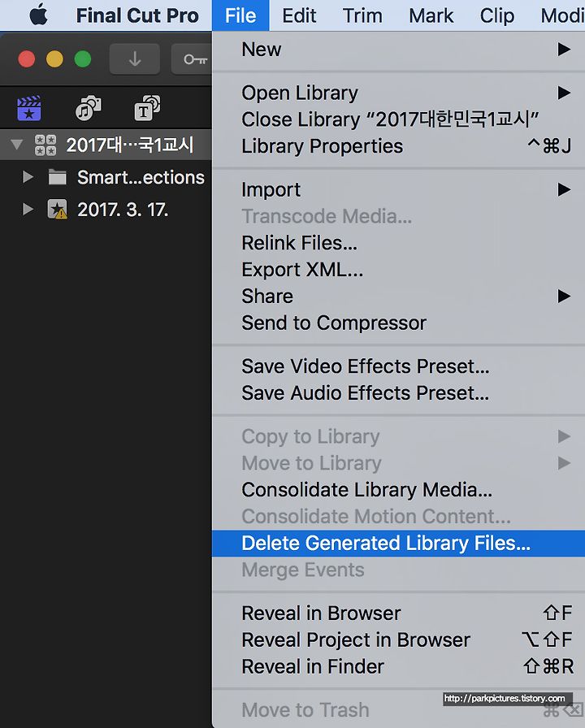Screen dimensions: 585x728
Task: Open the Share submenu
Action: pos(398,297)
